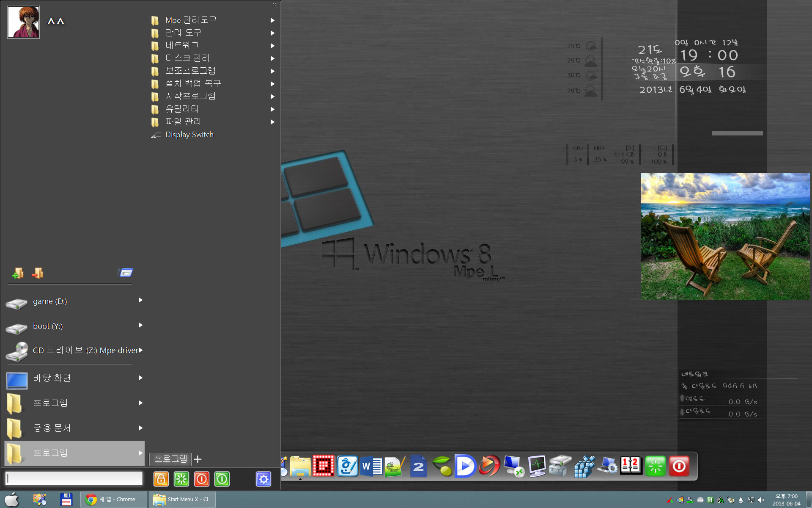Image resolution: width=812 pixels, height=508 pixels.
Task: Click the beach chairs photo gadget
Action: click(725, 237)
